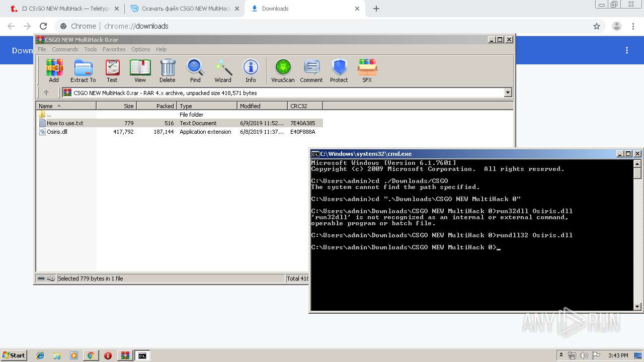Screen dimensions: 644x362
Task: Open Downloads page more-actions menu
Action: tap(627, 50)
